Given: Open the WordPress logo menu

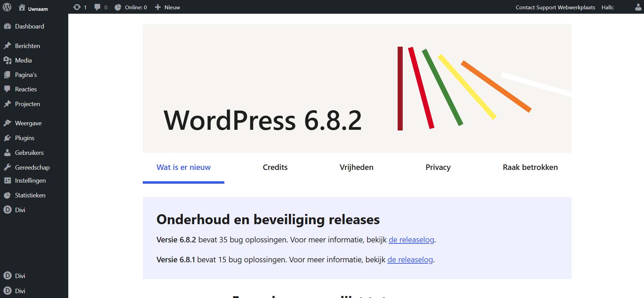Looking at the screenshot, I should tap(7, 7).
